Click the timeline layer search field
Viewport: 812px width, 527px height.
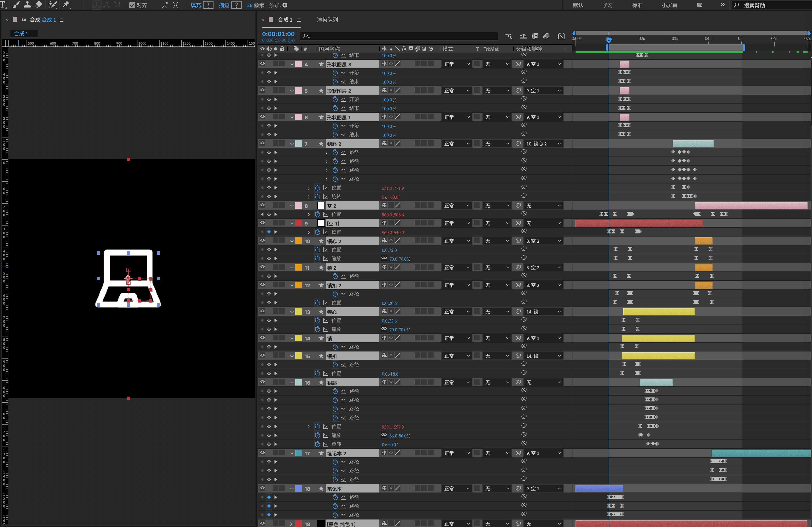pyautogui.click(x=399, y=36)
